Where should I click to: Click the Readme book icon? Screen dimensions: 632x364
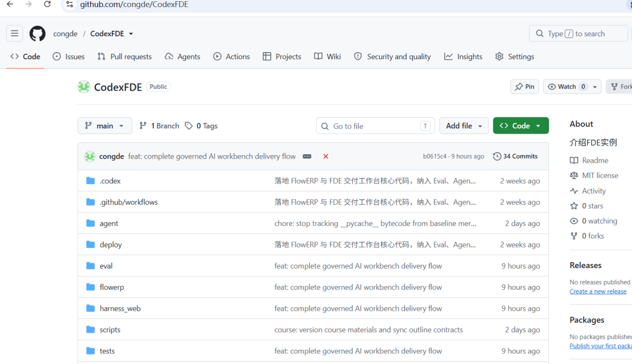coord(574,160)
